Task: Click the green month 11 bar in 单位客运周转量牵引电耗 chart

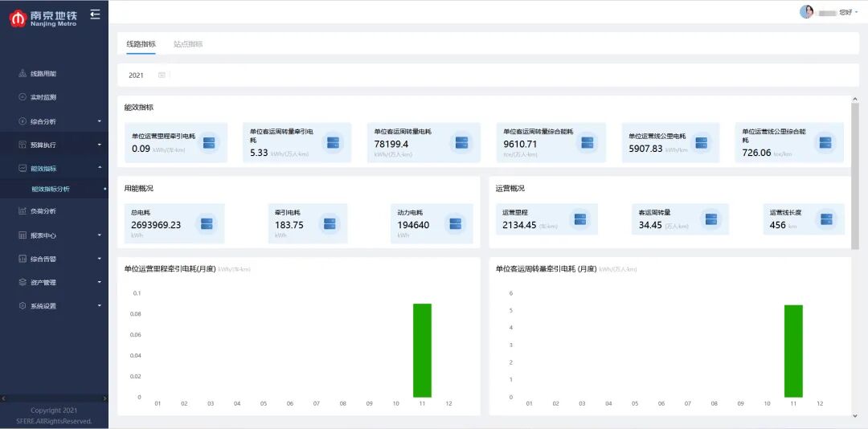Action: (793, 351)
